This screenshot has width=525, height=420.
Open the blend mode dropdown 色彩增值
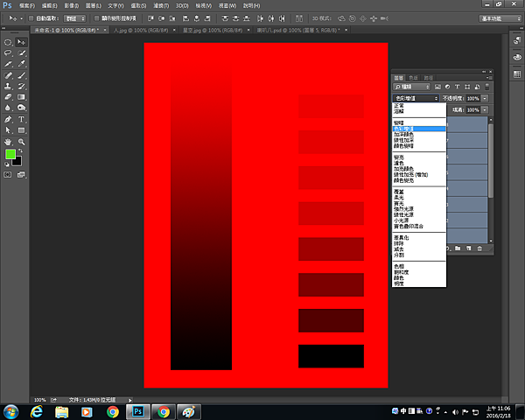point(415,99)
